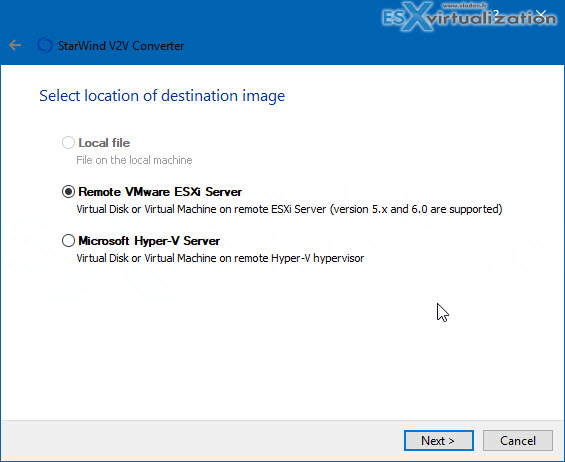Click the StarWind circular logo icon
This screenshot has height=462, width=565.
click(45, 45)
